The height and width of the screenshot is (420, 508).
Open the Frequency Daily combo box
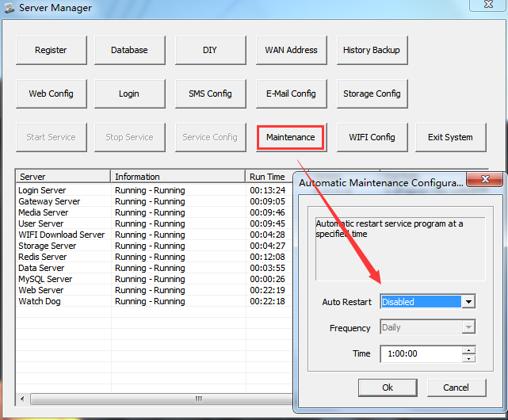pyautogui.click(x=428, y=327)
